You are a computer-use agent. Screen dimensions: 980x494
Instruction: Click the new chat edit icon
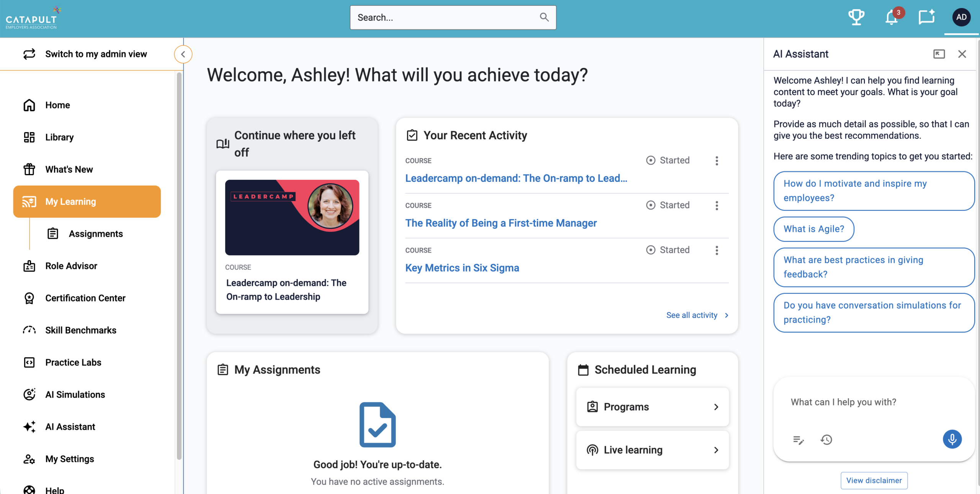(799, 440)
